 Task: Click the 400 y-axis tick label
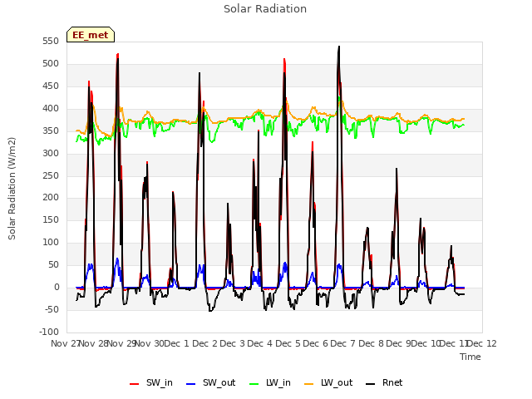(x=51, y=109)
